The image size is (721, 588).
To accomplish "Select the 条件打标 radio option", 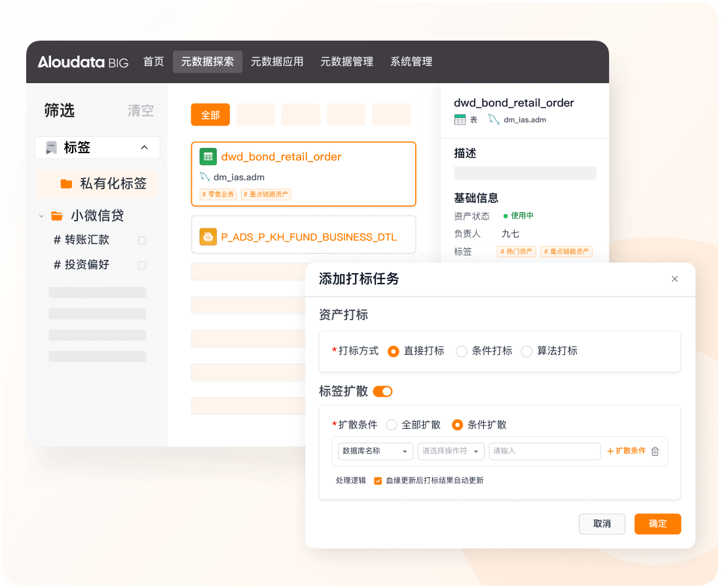I will (x=462, y=351).
